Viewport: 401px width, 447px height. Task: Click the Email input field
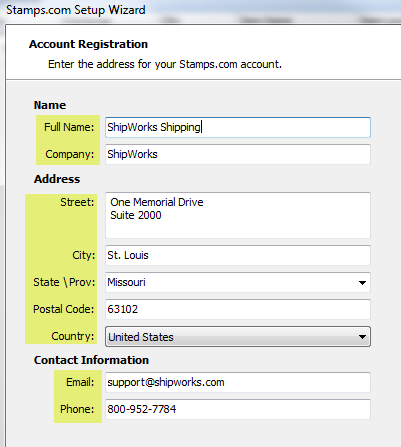[238, 382]
